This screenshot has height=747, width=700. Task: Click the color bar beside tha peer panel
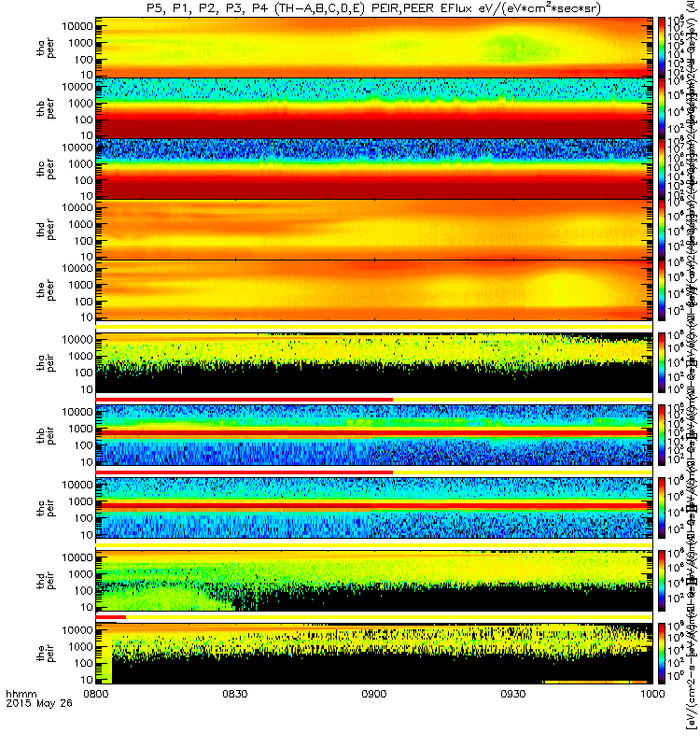[662, 48]
